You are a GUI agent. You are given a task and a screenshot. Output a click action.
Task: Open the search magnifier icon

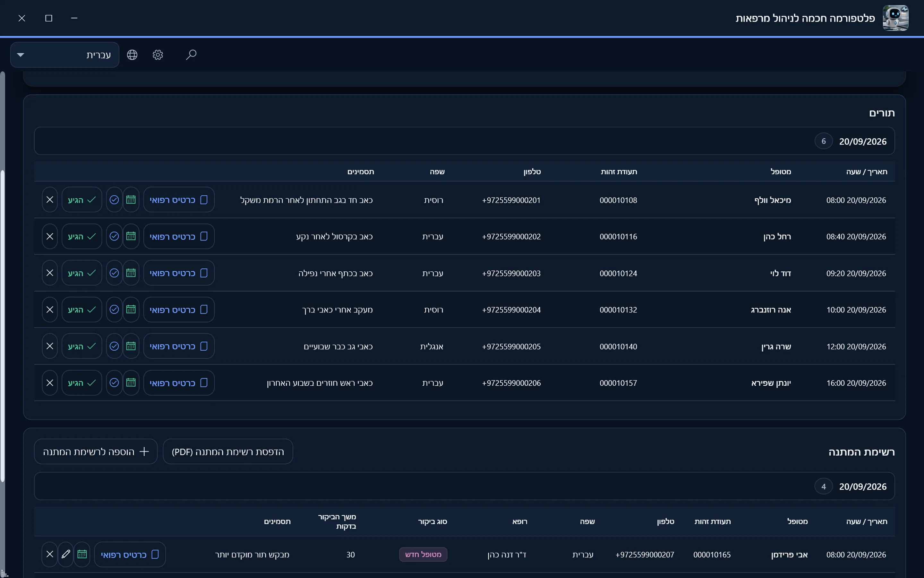[x=191, y=55]
